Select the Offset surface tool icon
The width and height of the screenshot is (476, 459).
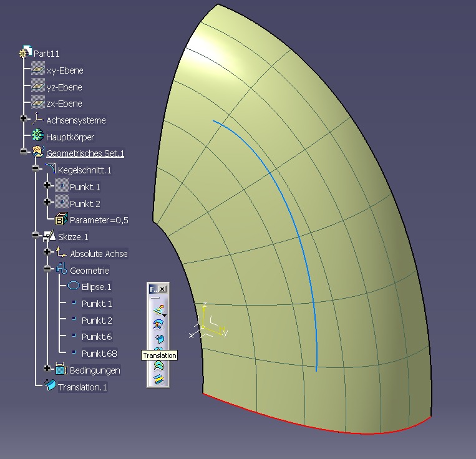(158, 324)
